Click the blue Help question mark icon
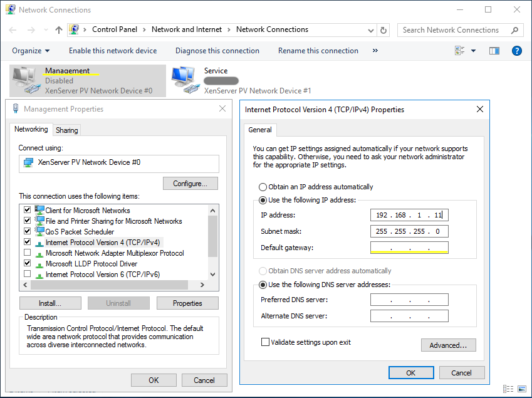The height and width of the screenshot is (398, 532). pos(516,51)
